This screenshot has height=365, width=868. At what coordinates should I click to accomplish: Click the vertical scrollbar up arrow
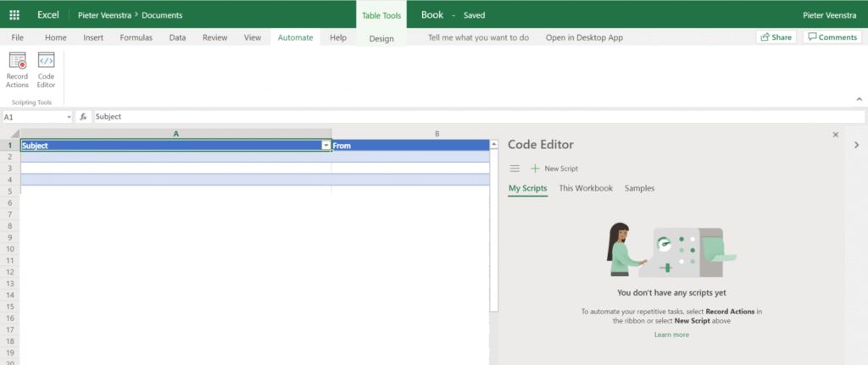point(494,145)
